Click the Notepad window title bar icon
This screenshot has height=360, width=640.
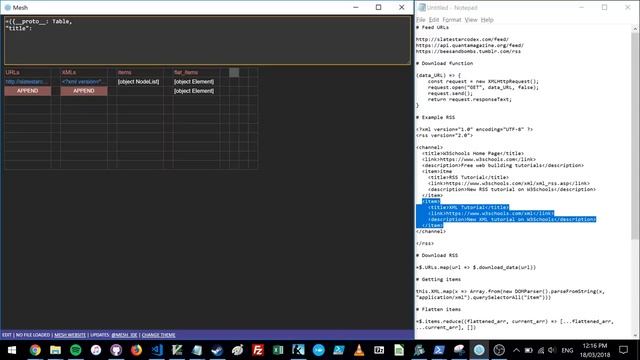pos(422,7)
